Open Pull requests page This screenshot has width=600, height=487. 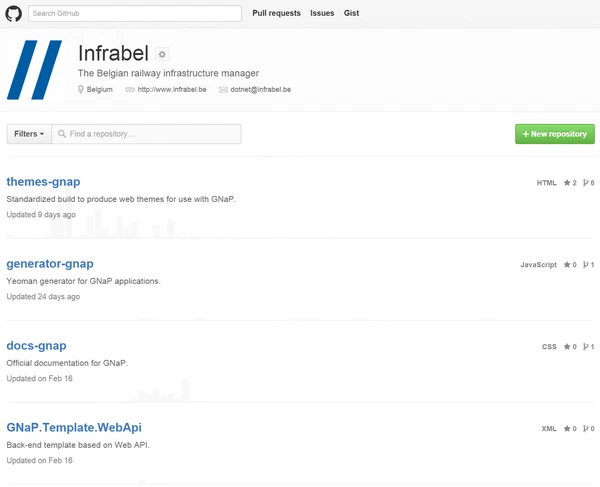(x=276, y=13)
